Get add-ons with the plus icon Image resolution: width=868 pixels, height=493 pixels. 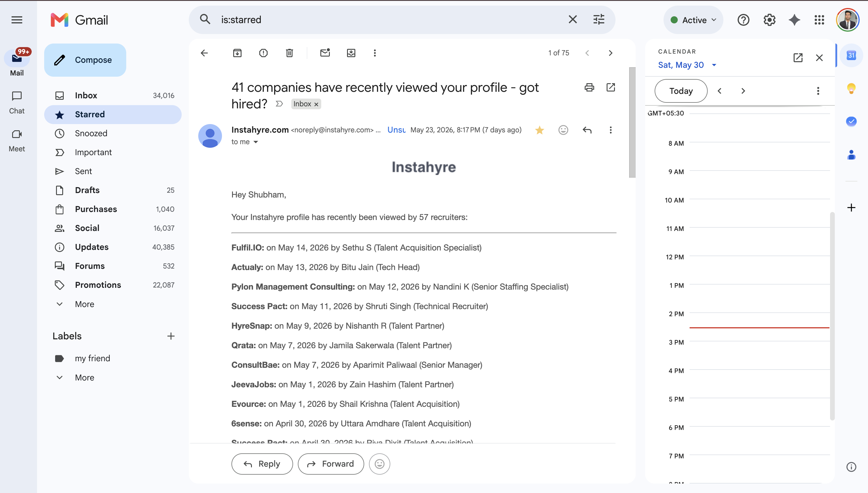pos(851,208)
